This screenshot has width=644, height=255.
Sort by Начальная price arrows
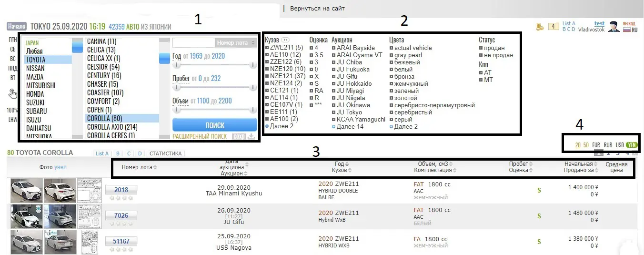click(x=595, y=164)
